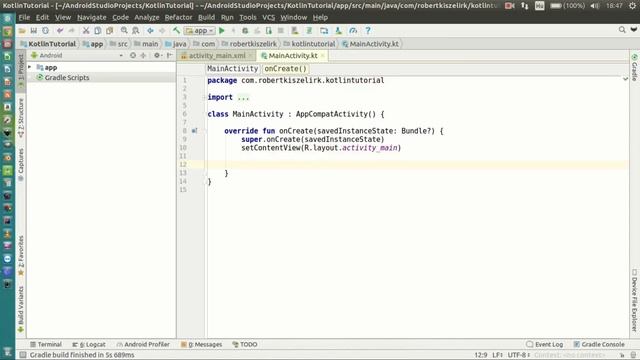Open the system volume indicator
Screen dimensions: 640x360
point(595,6)
